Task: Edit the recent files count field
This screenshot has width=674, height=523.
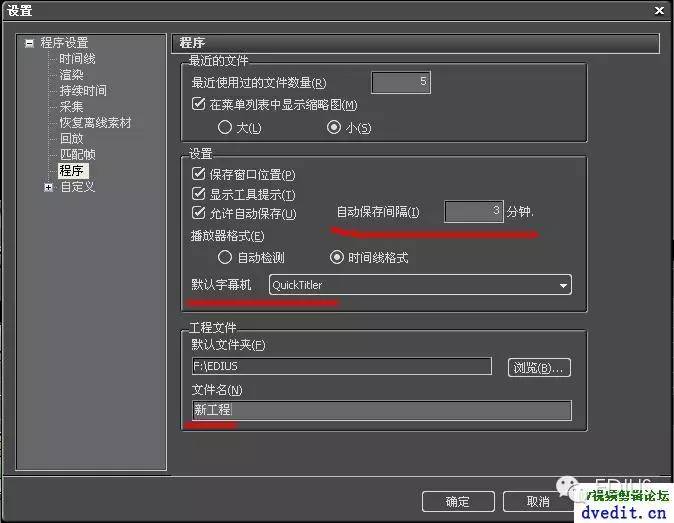Action: coord(401,82)
